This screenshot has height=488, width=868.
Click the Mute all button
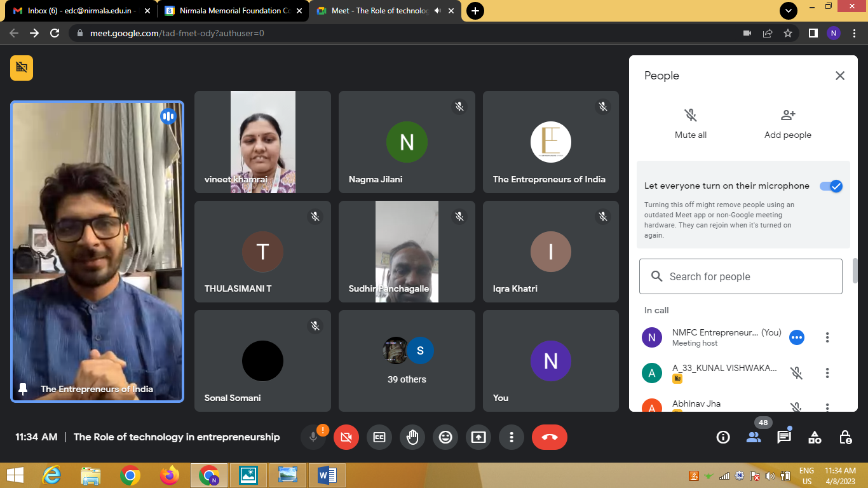point(691,124)
